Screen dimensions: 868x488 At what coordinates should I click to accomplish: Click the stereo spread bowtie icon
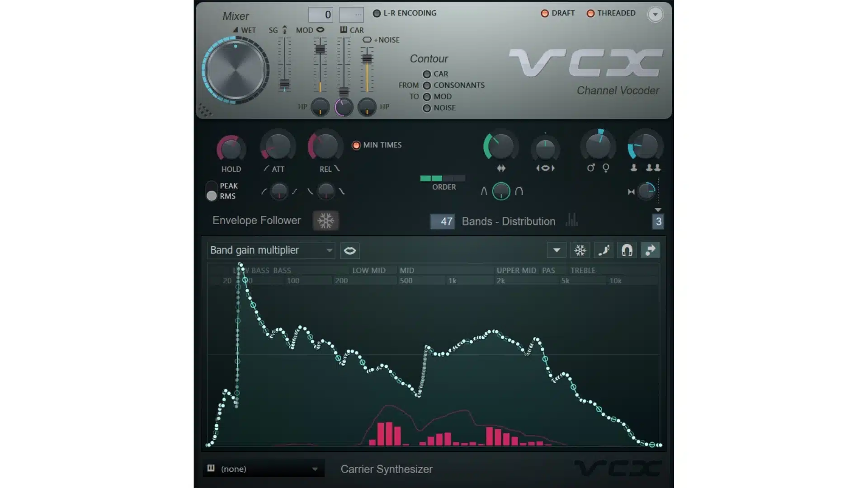click(631, 192)
